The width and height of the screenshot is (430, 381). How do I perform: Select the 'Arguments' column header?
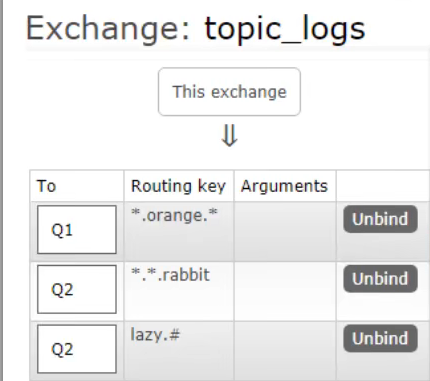point(285,186)
